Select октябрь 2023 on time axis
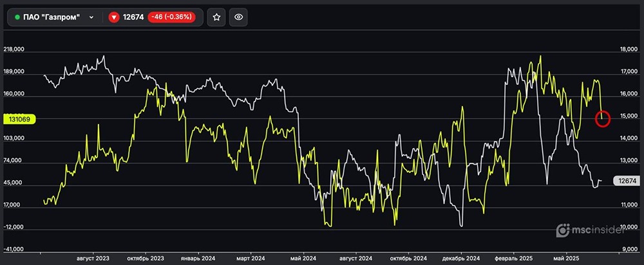Image resolution: width=644 pixels, height=265 pixels. (x=146, y=259)
